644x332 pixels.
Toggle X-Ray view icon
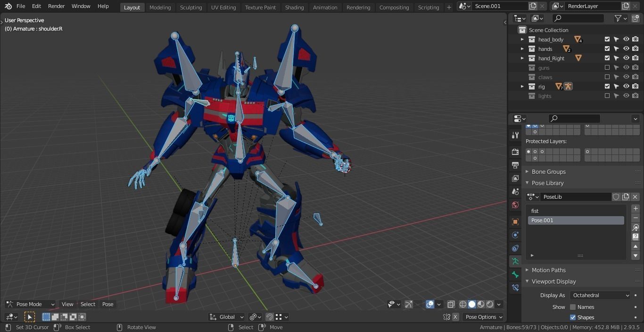tap(451, 304)
